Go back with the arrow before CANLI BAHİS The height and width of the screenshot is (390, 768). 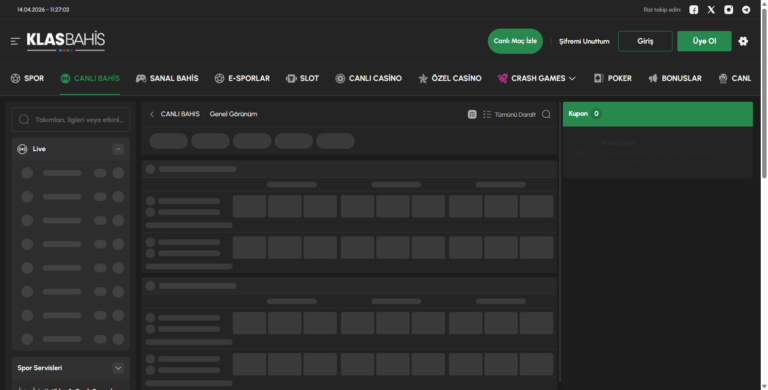coord(152,114)
